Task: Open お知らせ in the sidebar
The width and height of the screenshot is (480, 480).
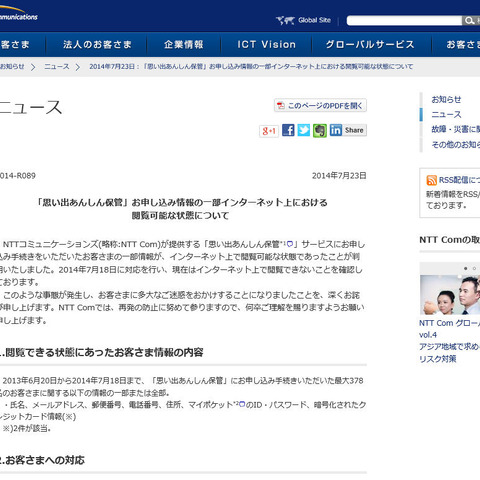Action: (x=446, y=99)
